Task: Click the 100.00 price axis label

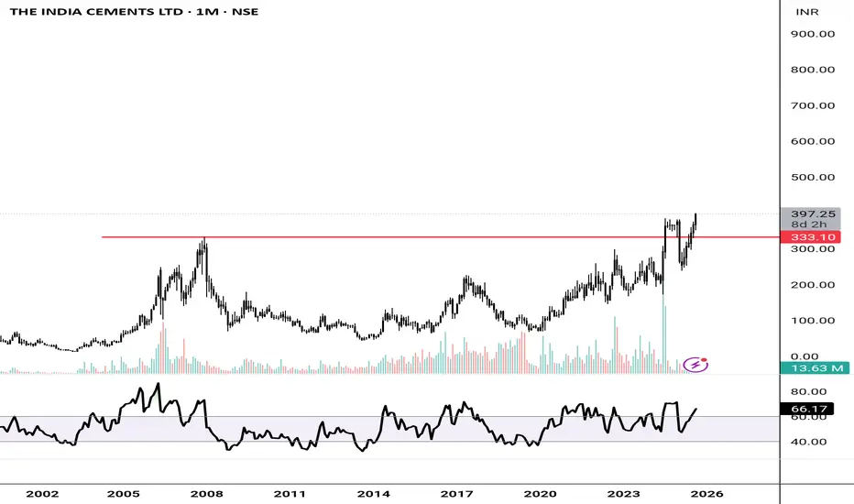Action: [x=813, y=321]
